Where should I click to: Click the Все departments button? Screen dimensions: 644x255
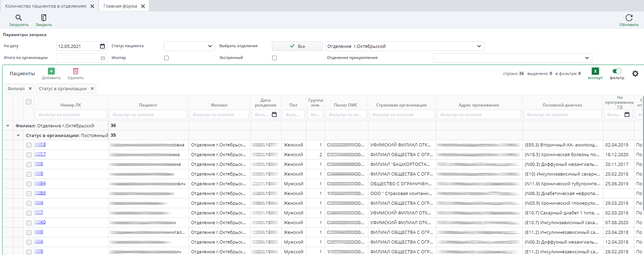[297, 46]
